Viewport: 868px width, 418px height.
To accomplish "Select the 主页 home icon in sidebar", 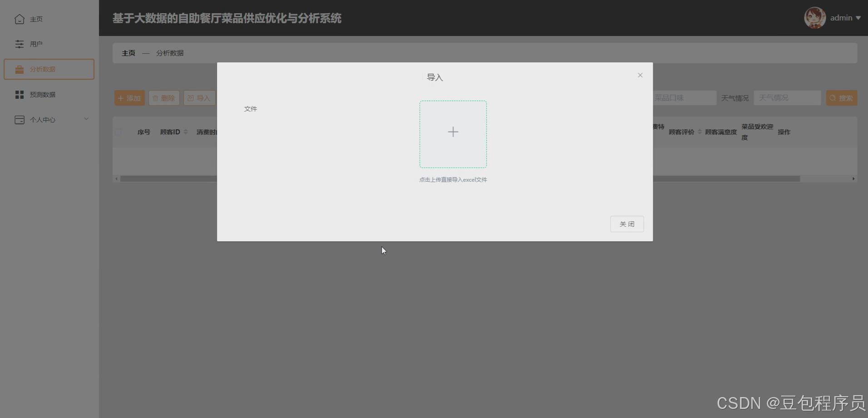I will click(x=19, y=19).
